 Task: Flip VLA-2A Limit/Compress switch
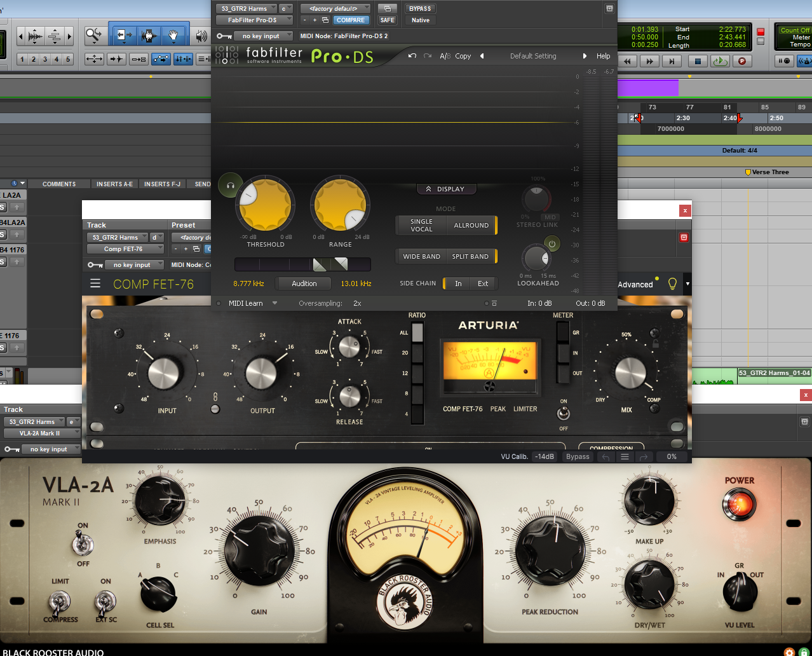point(60,600)
